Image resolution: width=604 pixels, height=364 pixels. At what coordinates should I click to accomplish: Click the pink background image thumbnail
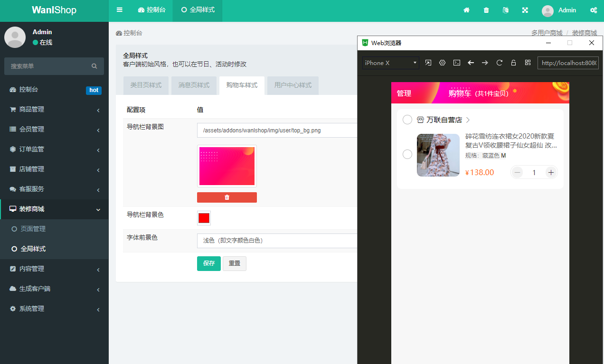(x=227, y=166)
